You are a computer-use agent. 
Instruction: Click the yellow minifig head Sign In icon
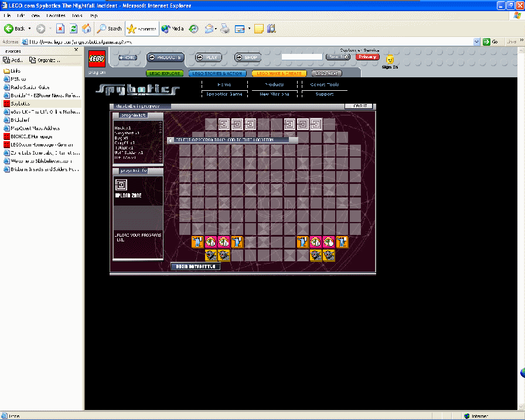click(x=390, y=60)
